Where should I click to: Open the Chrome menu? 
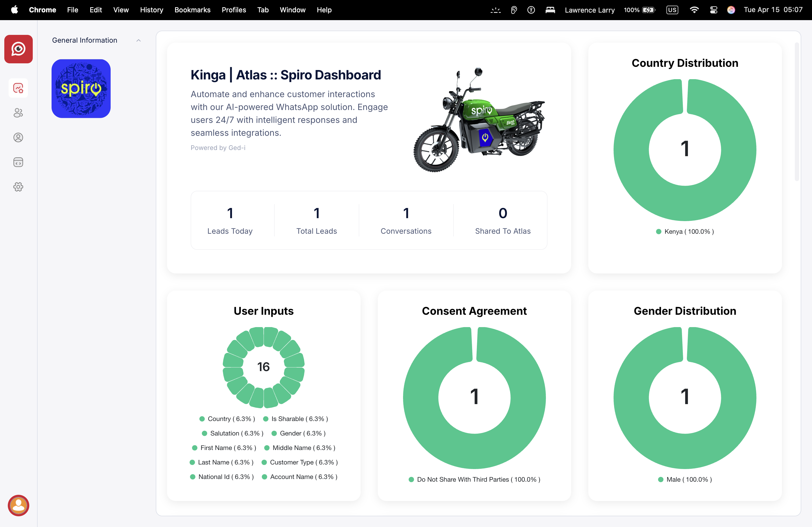pos(42,10)
